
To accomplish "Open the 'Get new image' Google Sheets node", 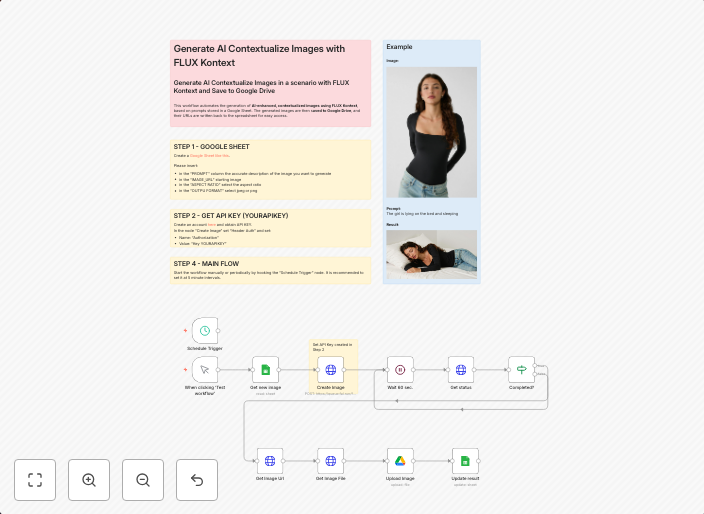I will (265, 369).
